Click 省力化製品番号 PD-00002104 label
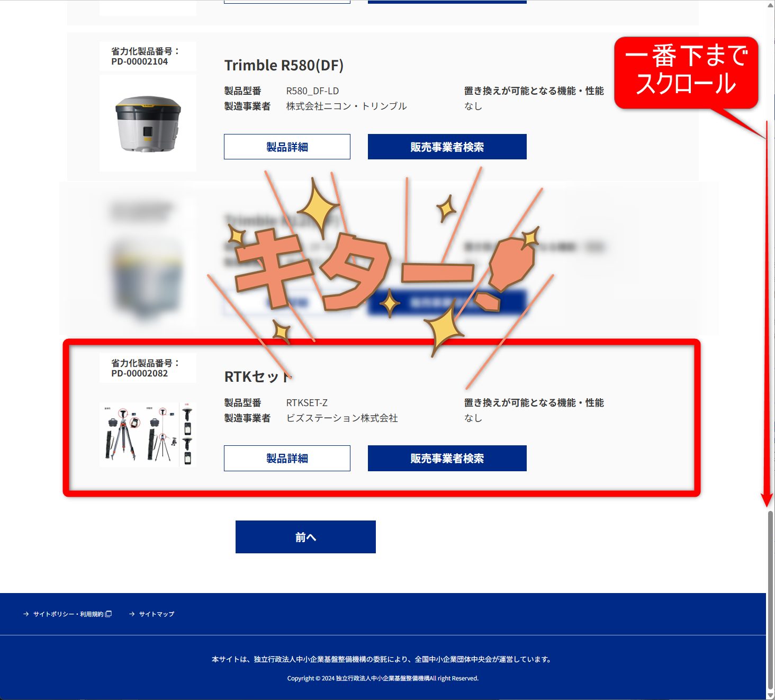Image resolution: width=775 pixels, height=700 pixels. point(145,56)
